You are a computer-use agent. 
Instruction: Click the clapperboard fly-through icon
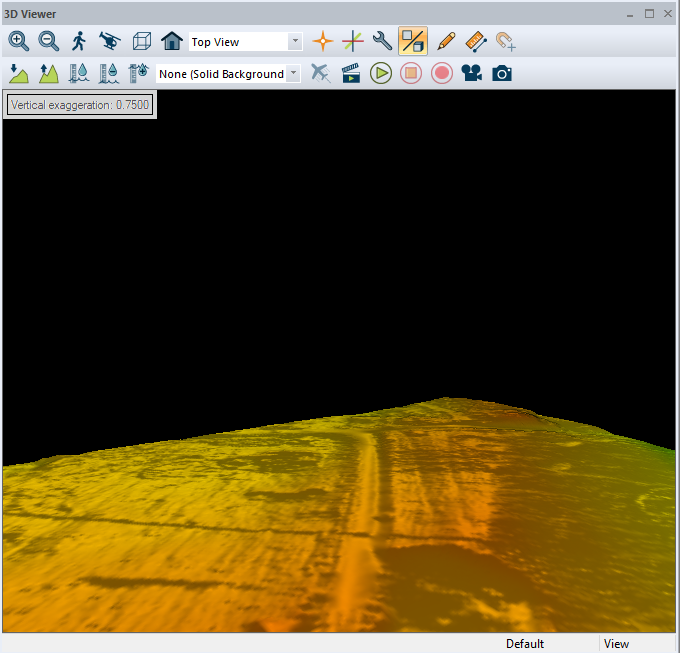click(351, 73)
